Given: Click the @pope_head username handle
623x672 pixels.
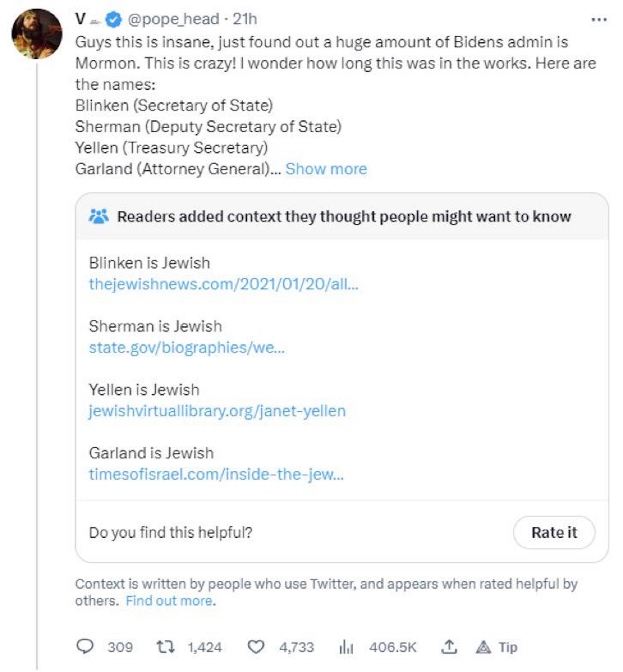Looking at the screenshot, I should tap(173, 19).
